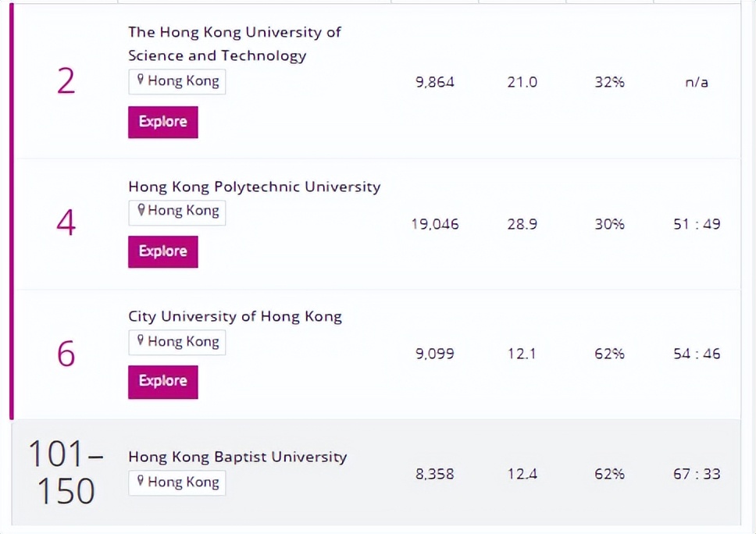Click the Explore button for City University of Hong Kong
Viewport: 756px width, 534px height.
click(162, 382)
